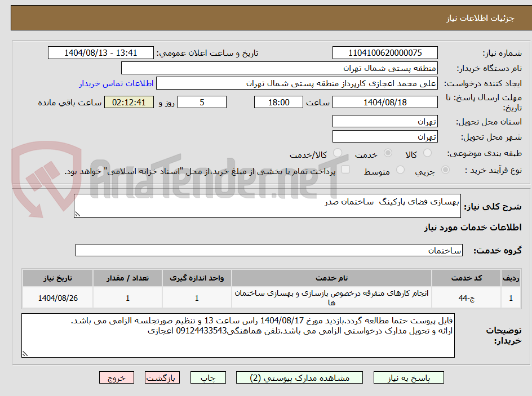Click the resize arrow icon in شرح کلی نیاز box

click(x=77, y=213)
